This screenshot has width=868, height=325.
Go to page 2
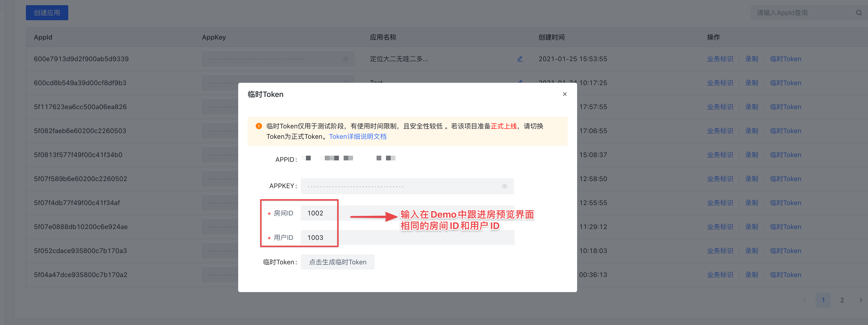(x=842, y=300)
